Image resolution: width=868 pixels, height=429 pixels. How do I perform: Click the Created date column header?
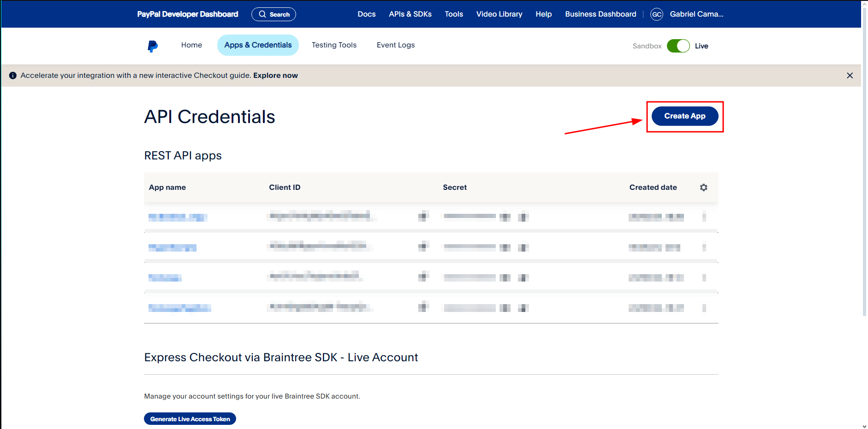click(653, 188)
